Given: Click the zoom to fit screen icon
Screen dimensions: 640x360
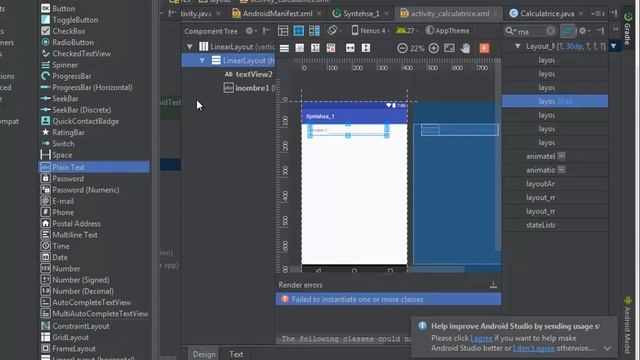Looking at the screenshot, I should point(449,48).
